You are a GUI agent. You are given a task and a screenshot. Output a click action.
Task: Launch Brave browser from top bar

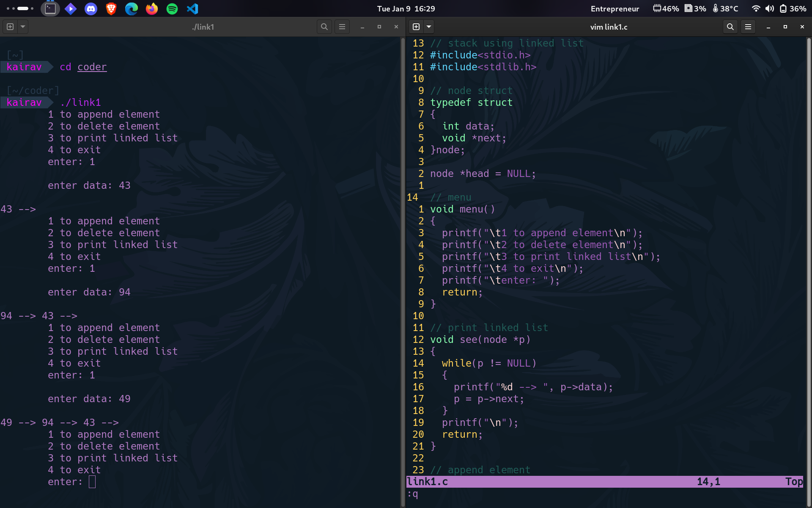pyautogui.click(x=111, y=8)
